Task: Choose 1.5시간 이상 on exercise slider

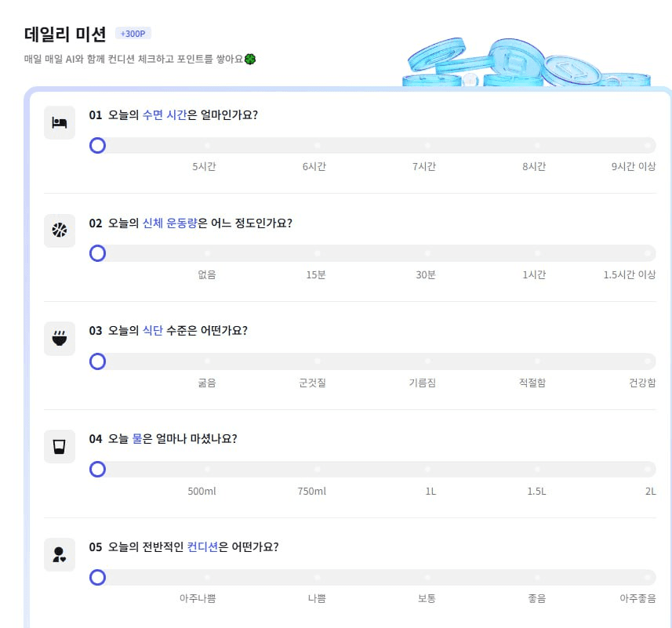Action: (x=647, y=253)
